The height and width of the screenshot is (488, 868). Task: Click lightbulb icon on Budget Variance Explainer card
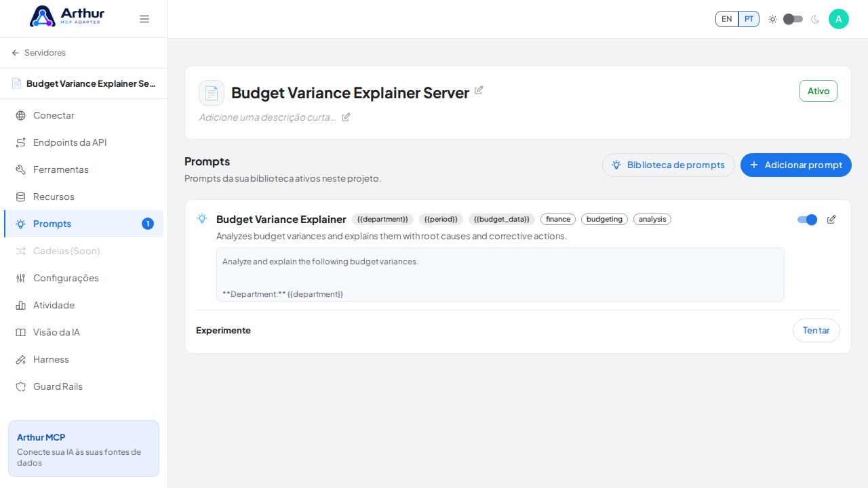202,218
